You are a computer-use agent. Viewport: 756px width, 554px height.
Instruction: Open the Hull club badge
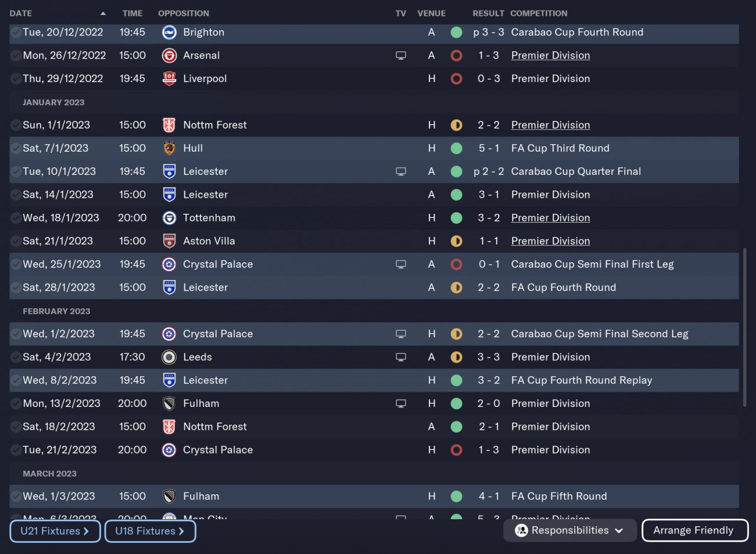tap(169, 148)
